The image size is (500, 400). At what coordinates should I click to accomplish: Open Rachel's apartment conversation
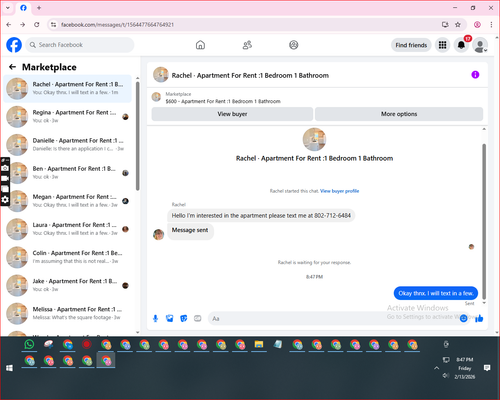68,88
